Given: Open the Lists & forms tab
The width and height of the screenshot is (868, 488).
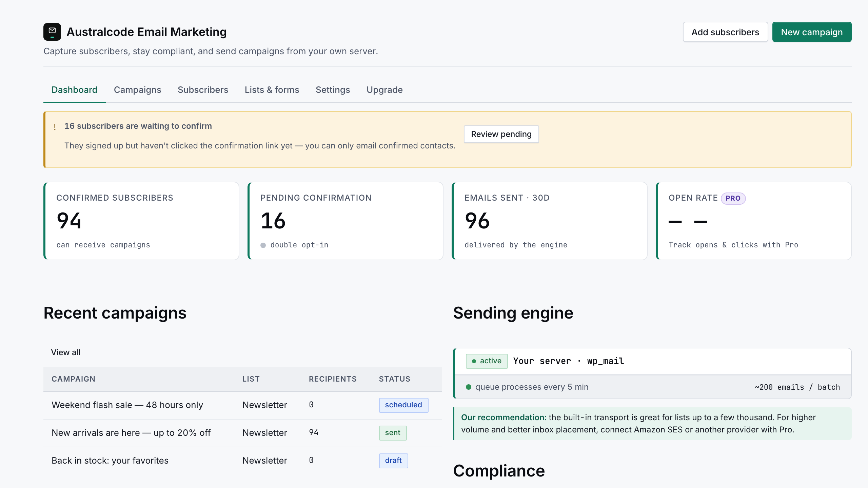Looking at the screenshot, I should (272, 90).
